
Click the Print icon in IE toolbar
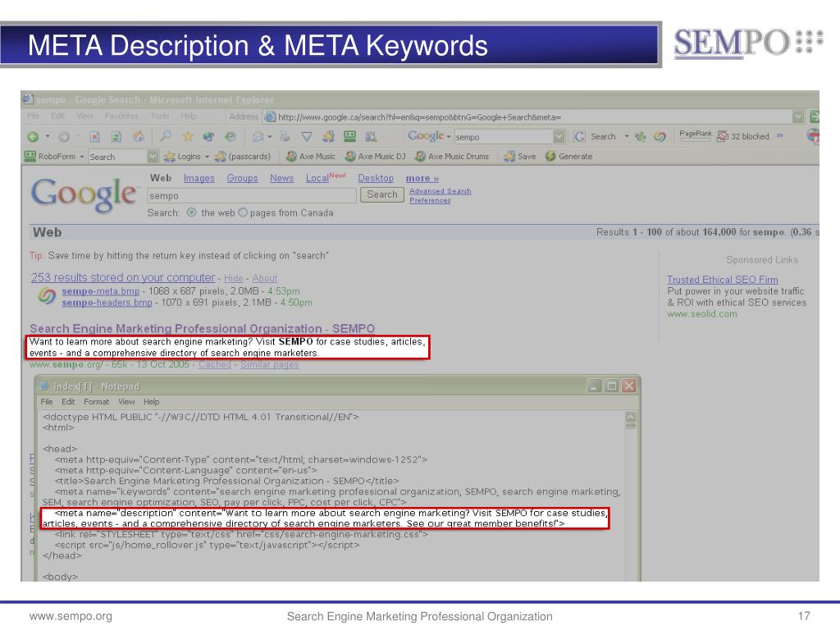(x=285, y=137)
